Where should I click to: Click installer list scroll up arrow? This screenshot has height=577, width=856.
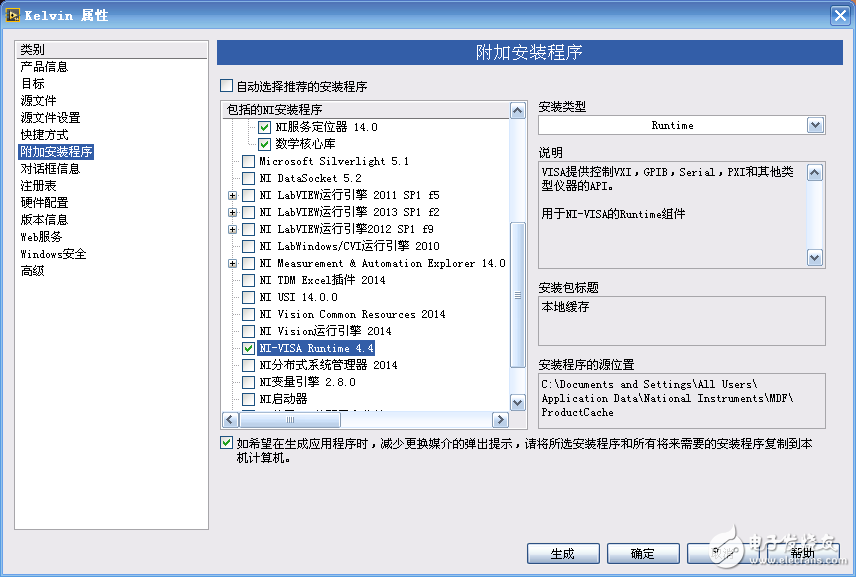click(517, 111)
